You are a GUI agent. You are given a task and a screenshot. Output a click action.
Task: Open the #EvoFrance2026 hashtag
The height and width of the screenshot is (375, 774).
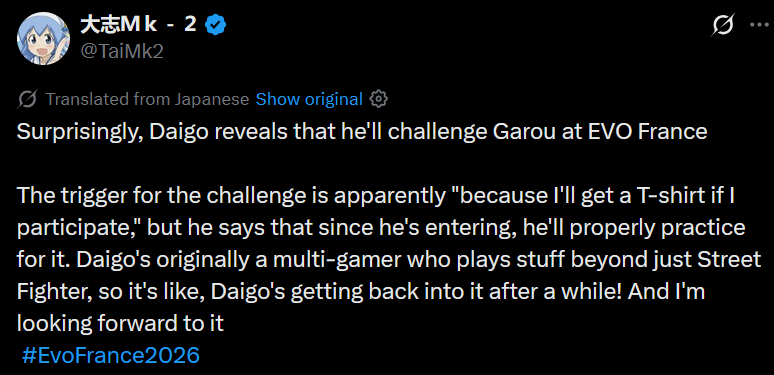pyautogui.click(x=111, y=355)
